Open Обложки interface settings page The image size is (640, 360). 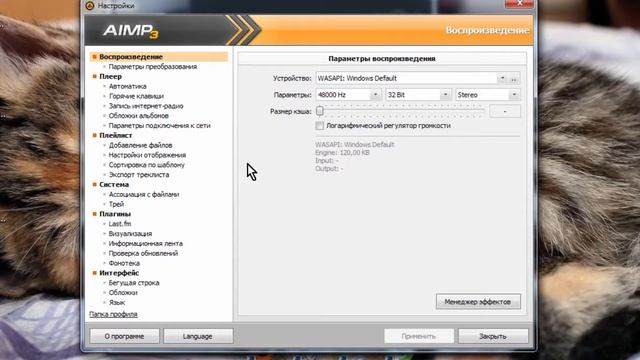click(x=123, y=292)
